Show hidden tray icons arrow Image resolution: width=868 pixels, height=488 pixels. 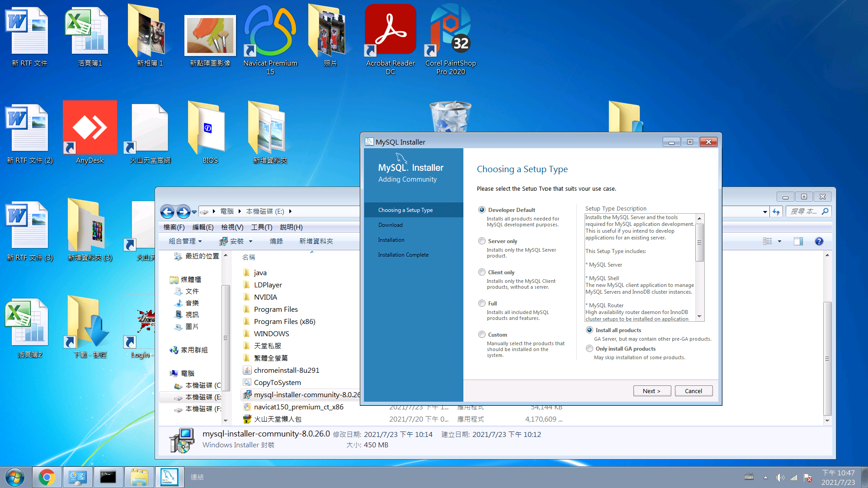tap(765, 477)
